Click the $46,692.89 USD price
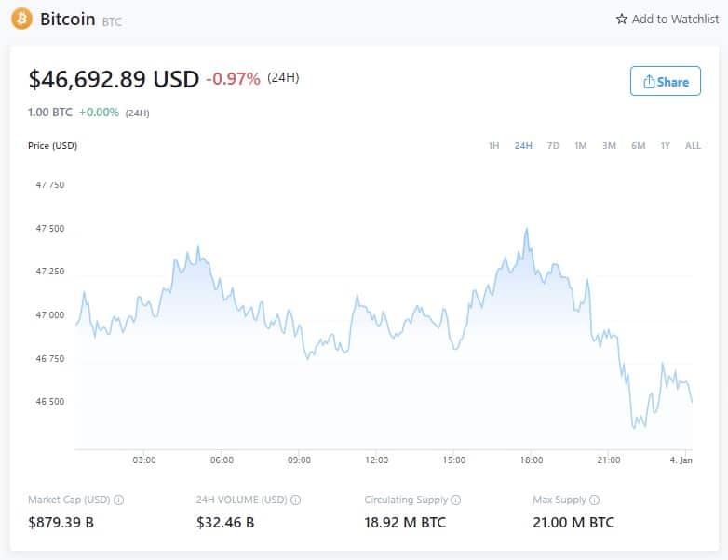Screen dimensions: 728x560 (114, 79)
